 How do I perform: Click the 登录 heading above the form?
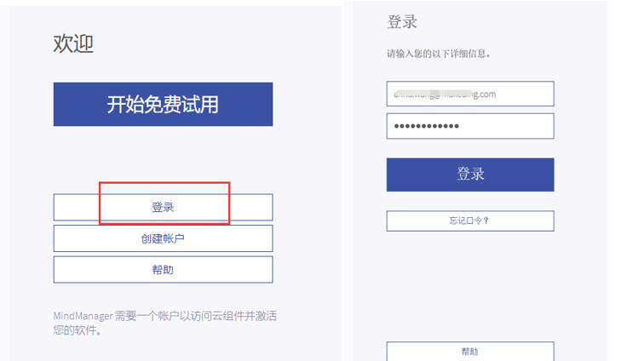pyautogui.click(x=402, y=22)
